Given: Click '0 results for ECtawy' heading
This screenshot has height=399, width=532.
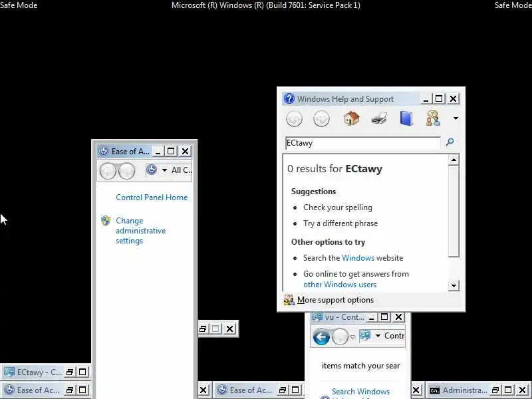Looking at the screenshot, I should click(x=334, y=169).
